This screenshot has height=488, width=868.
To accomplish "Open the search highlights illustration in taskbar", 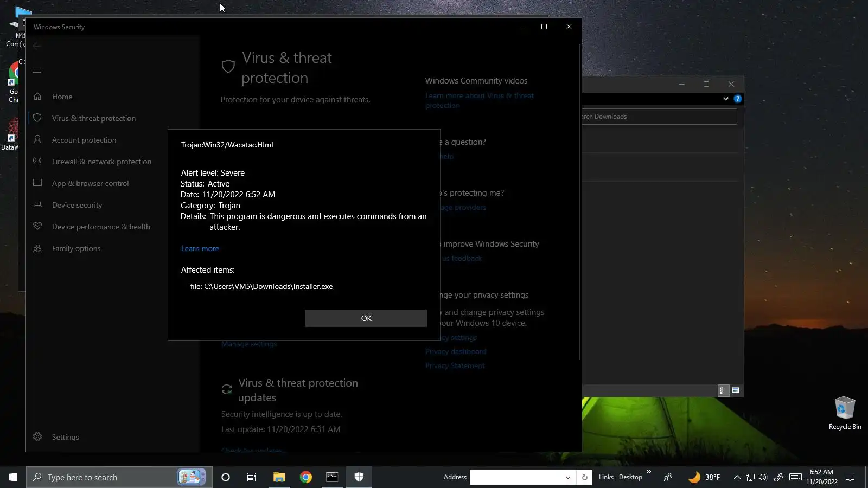I will (191, 477).
